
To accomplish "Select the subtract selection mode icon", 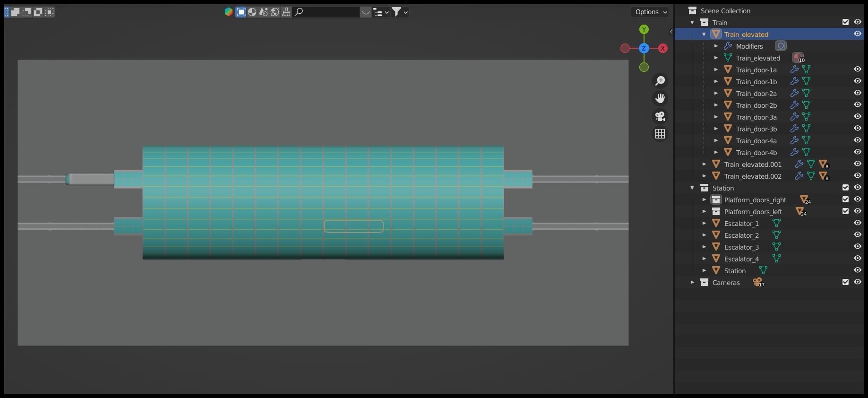I will tap(26, 12).
